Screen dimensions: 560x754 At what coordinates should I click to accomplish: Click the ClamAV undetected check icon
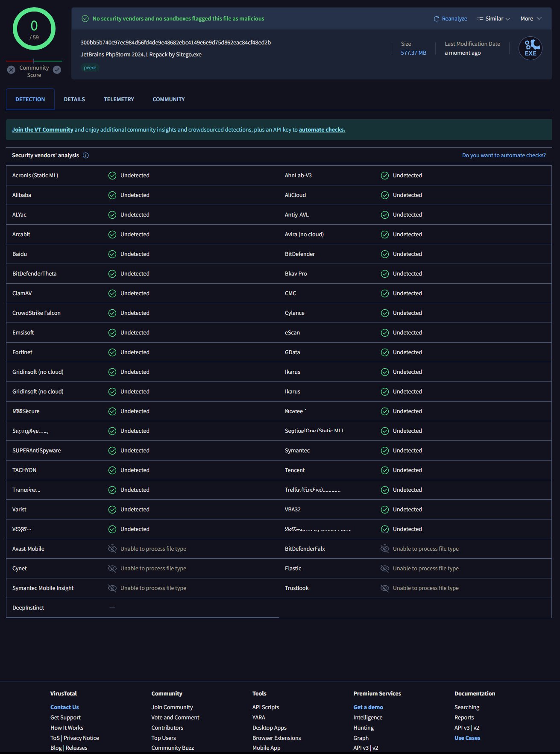tap(112, 293)
